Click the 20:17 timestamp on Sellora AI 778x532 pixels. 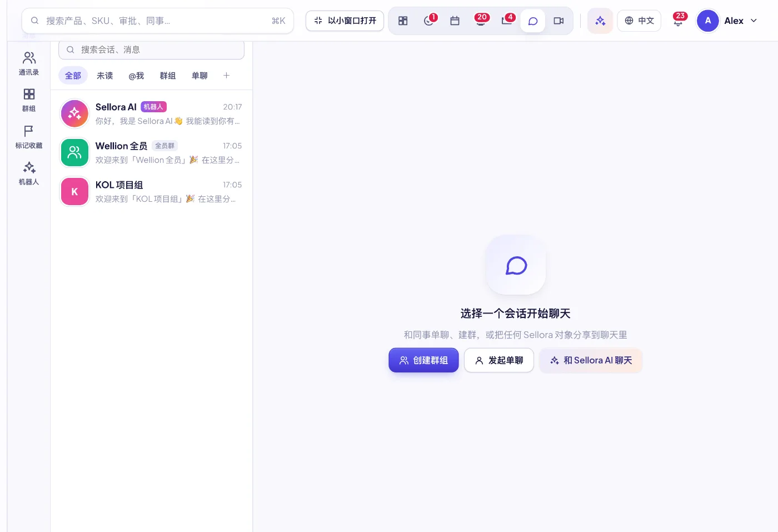coord(232,107)
